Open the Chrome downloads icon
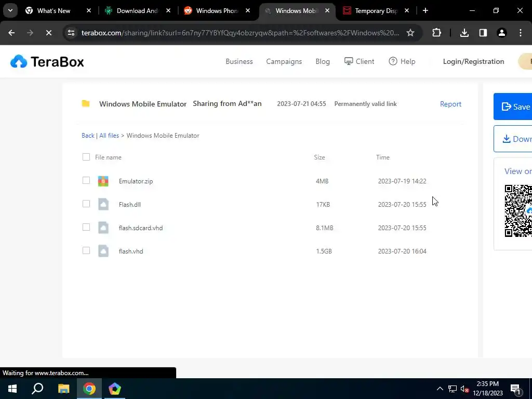This screenshot has height=399, width=532. [x=464, y=33]
